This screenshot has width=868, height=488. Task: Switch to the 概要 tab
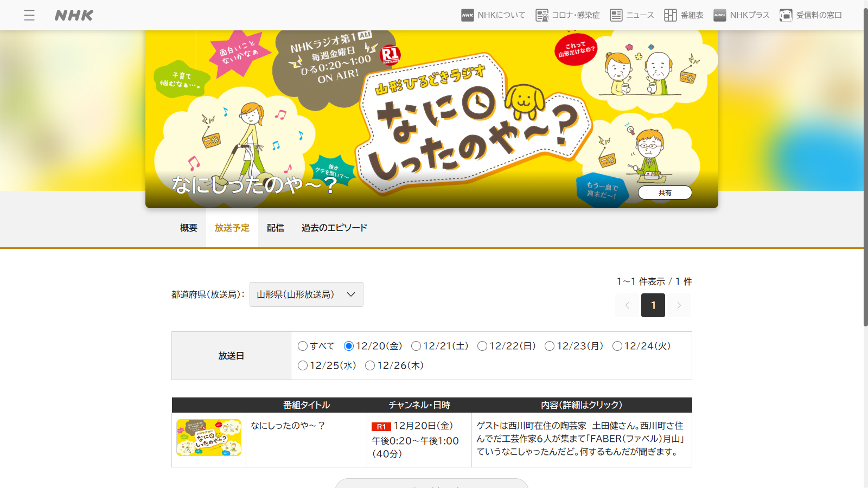tap(189, 228)
